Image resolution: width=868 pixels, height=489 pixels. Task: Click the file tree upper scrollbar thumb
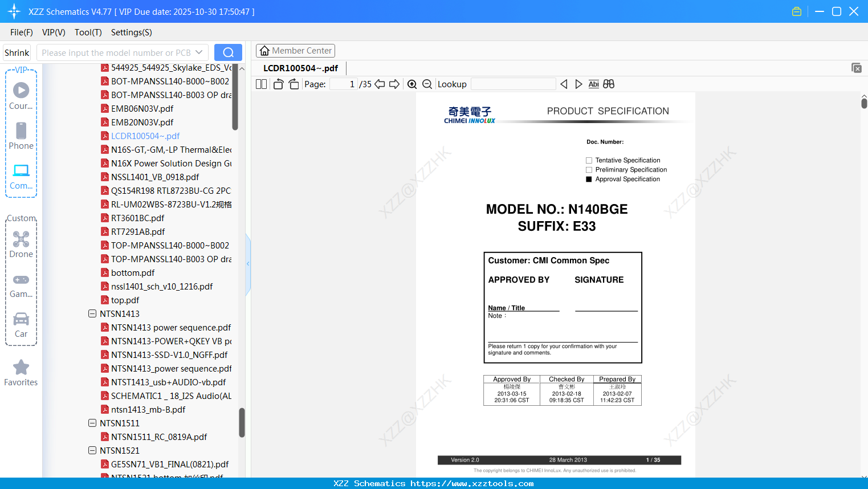coord(235,97)
